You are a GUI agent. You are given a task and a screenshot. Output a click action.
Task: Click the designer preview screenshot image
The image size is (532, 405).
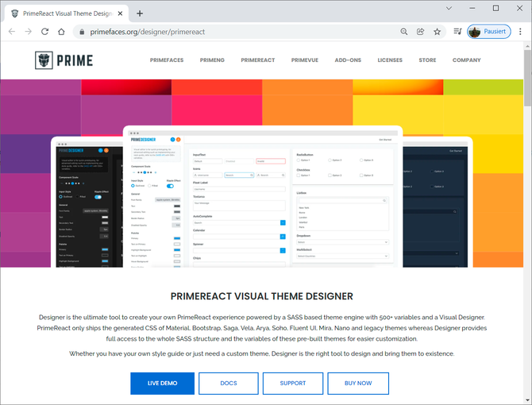261,197
